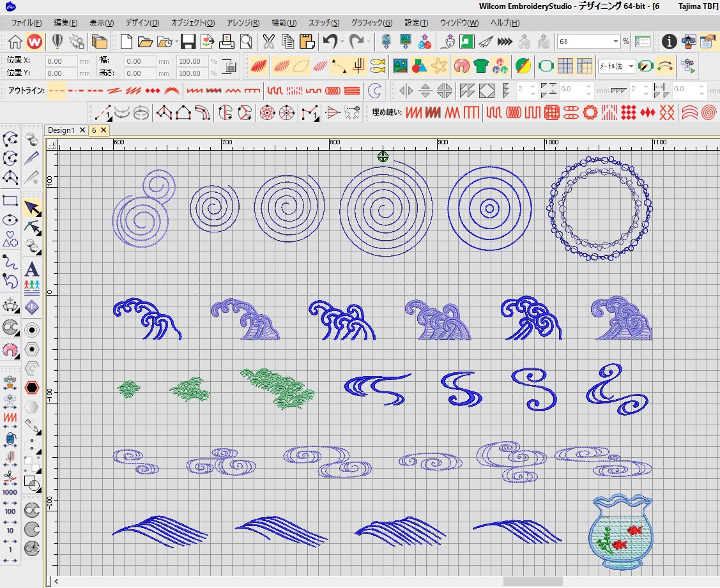Screen dimensions: 720x588
Task: Click the Home icon in the toolbar
Action: [15, 41]
